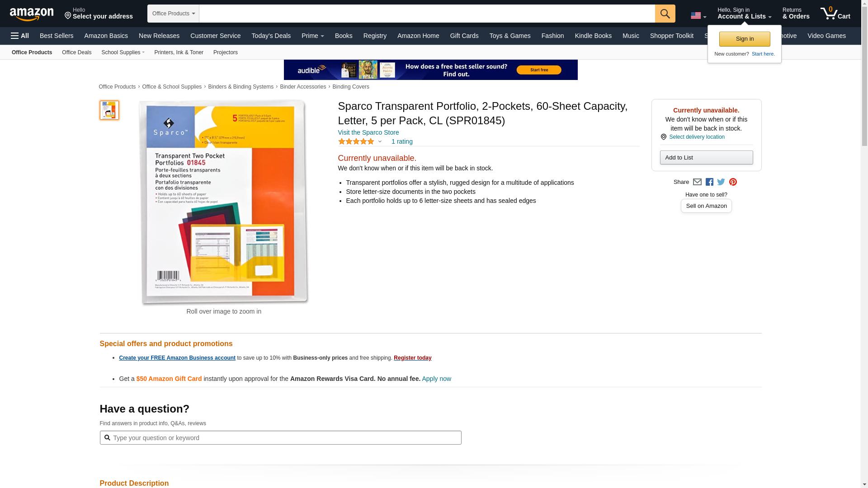This screenshot has height=488, width=868.
Task: Click the Amazon logo
Action: click(32, 14)
